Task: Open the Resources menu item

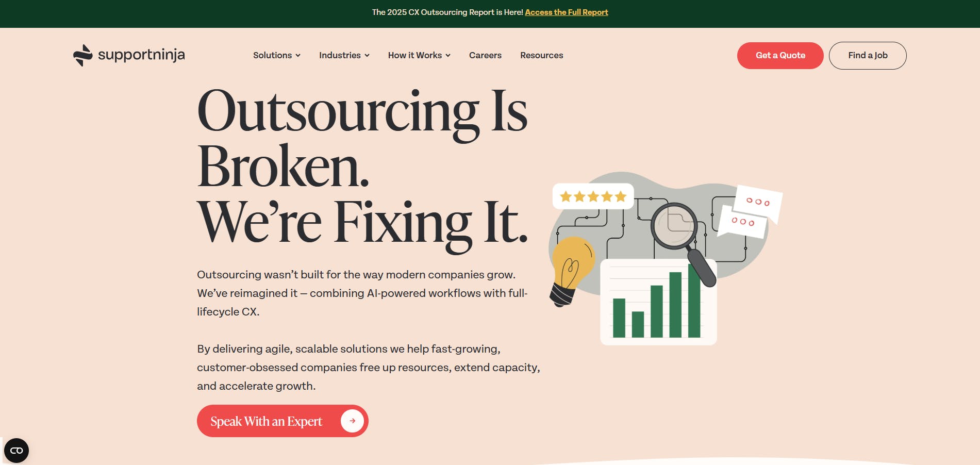Action: 541,55
